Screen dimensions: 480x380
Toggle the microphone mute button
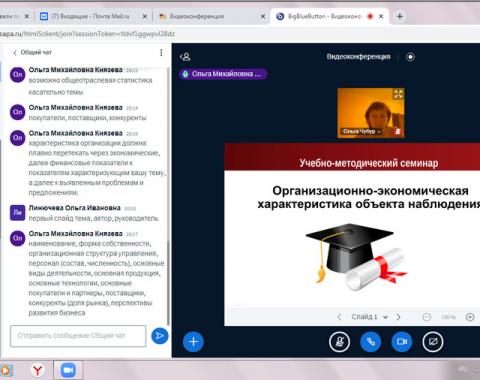coord(339,342)
